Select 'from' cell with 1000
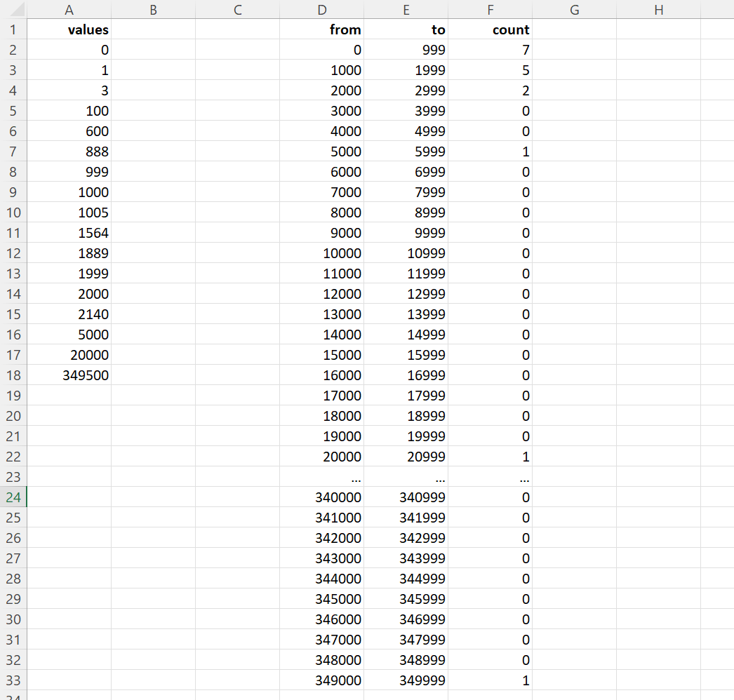734x700 pixels. click(321, 69)
